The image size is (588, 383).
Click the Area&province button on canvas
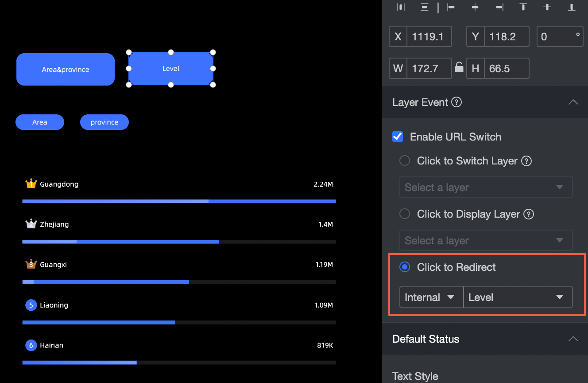66,69
